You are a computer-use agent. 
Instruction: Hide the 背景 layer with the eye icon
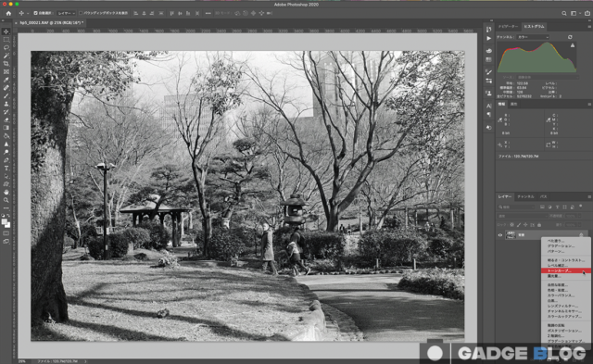[500, 235]
